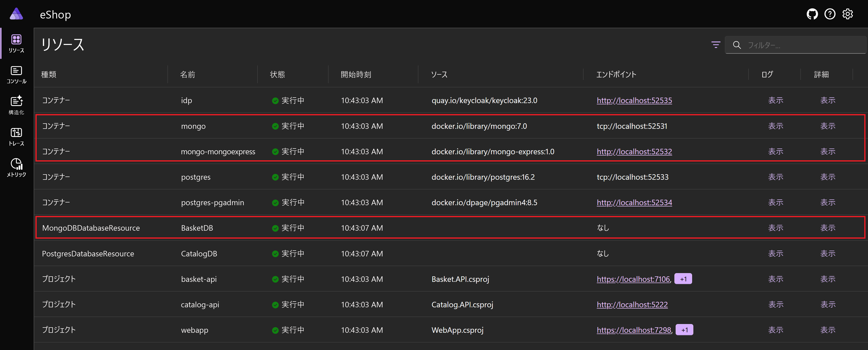
Task: Open catalog-api endpoint http://localhost:5222
Action: click(632, 305)
